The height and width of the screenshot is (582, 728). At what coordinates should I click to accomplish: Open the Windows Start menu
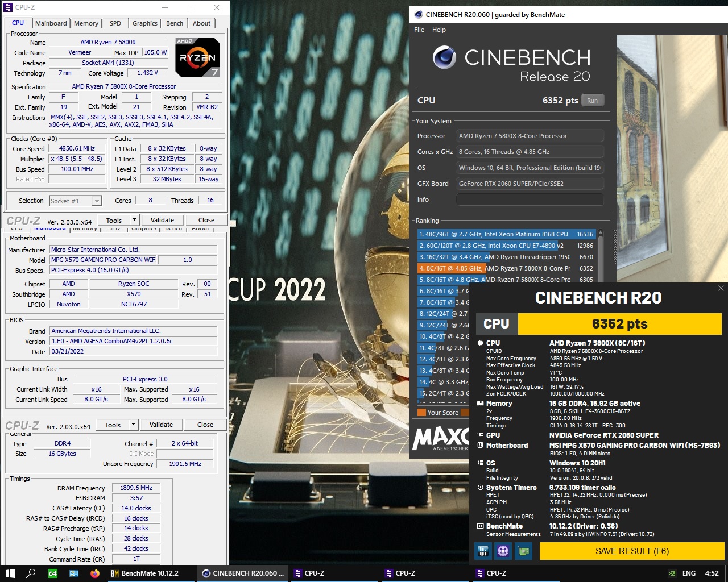pos(10,573)
